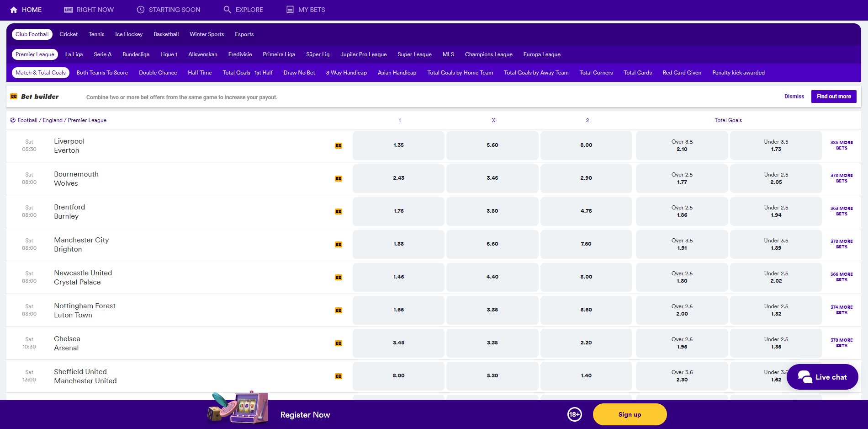The height and width of the screenshot is (429, 868).
Task: Click BB icon for Liverpool vs Everton
Action: click(x=339, y=145)
